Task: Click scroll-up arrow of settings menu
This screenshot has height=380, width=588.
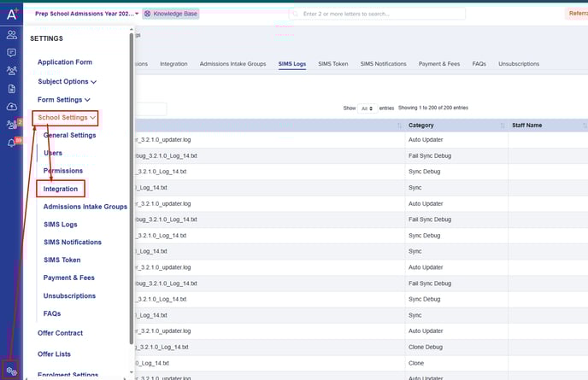Action: tap(132, 29)
